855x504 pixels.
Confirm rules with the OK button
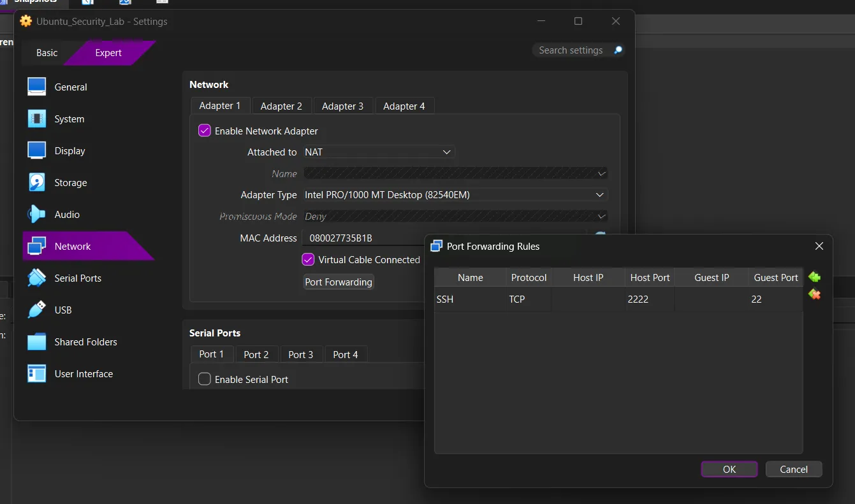[x=729, y=469]
